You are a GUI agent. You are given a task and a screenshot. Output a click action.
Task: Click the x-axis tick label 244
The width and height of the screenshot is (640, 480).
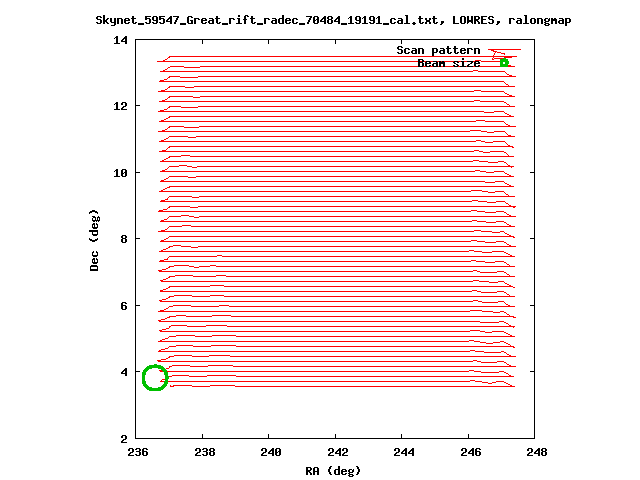point(404,452)
